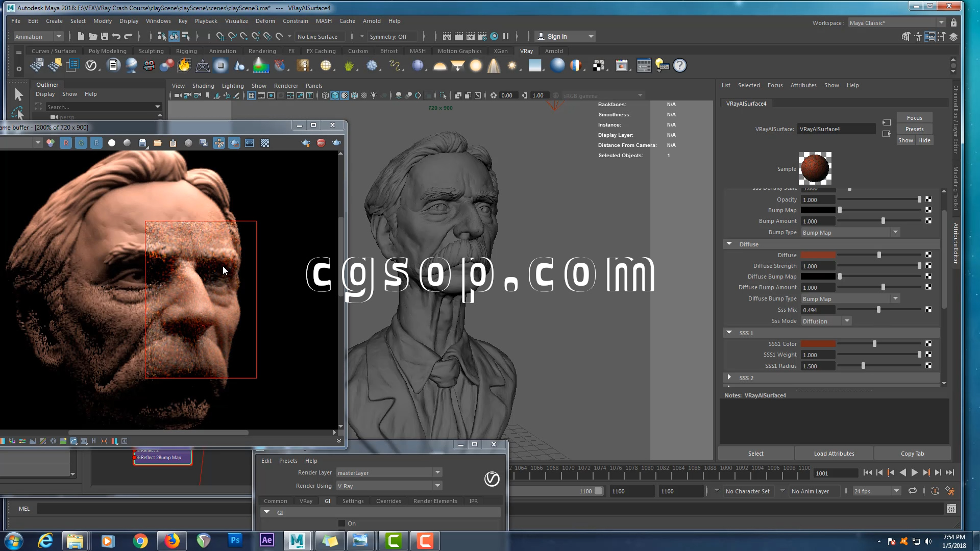The image size is (980, 551).
Task: Open the Render Using dropdown
Action: point(389,486)
